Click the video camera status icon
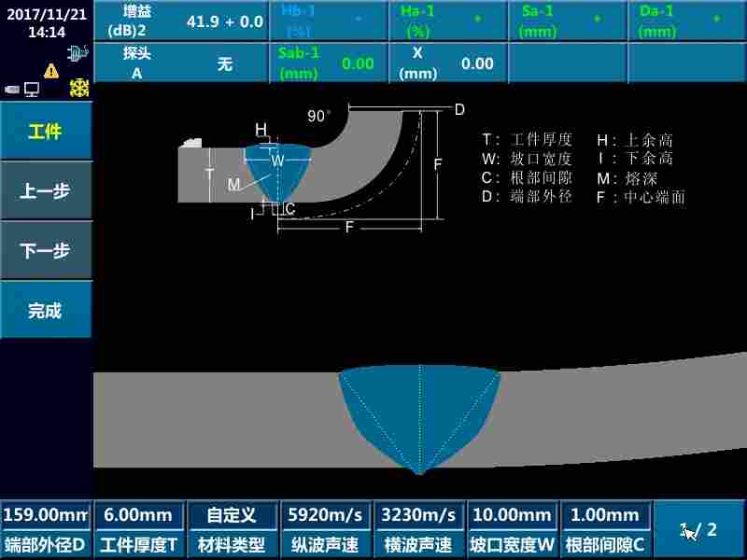 pyautogui.click(x=11, y=89)
